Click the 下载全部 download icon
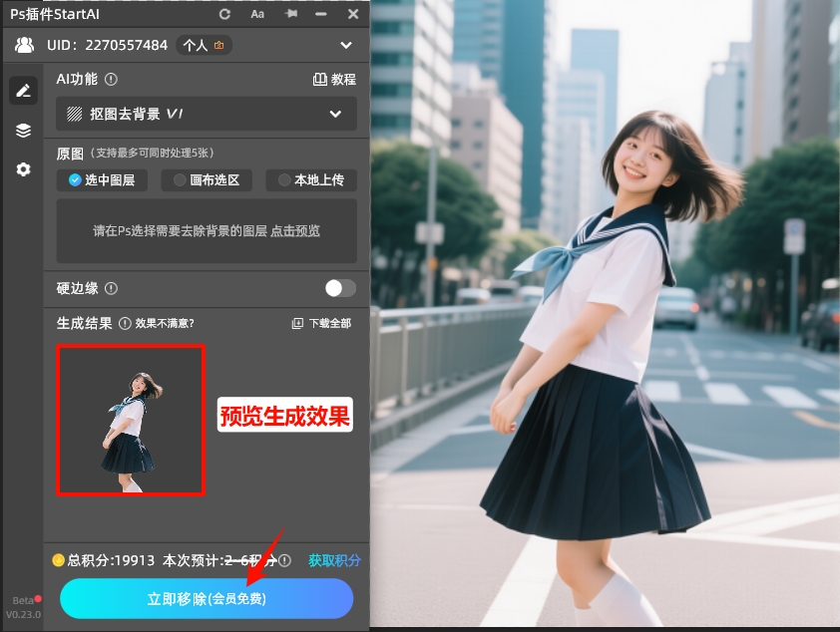Screen dimensions: 840x632 coord(296,325)
